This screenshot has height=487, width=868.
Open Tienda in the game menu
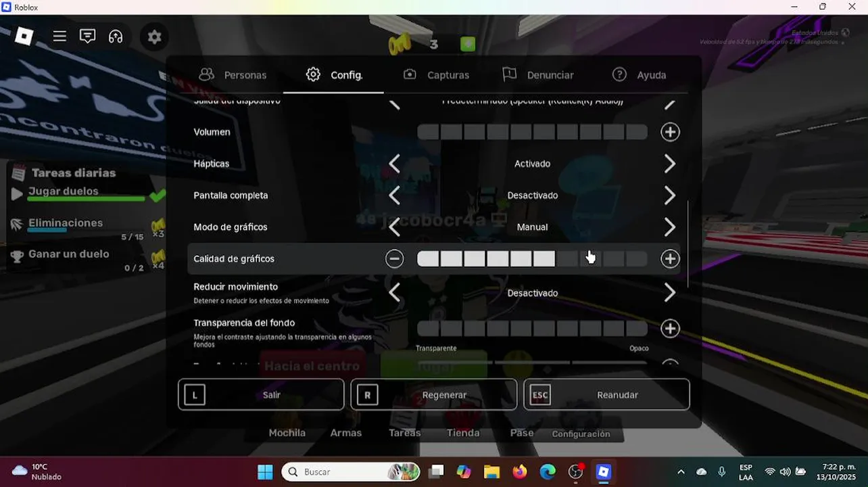point(463,433)
